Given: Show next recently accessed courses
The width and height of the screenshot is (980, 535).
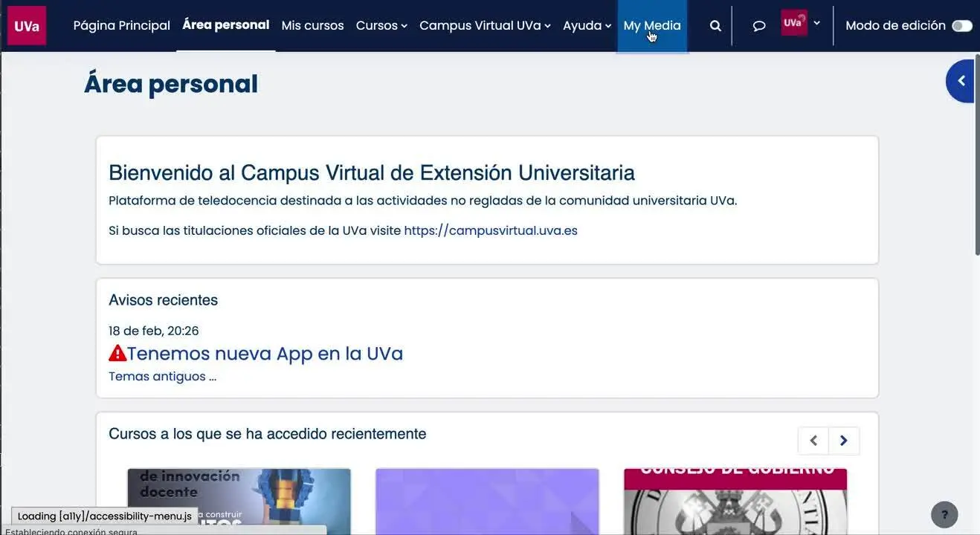Looking at the screenshot, I should (x=844, y=441).
